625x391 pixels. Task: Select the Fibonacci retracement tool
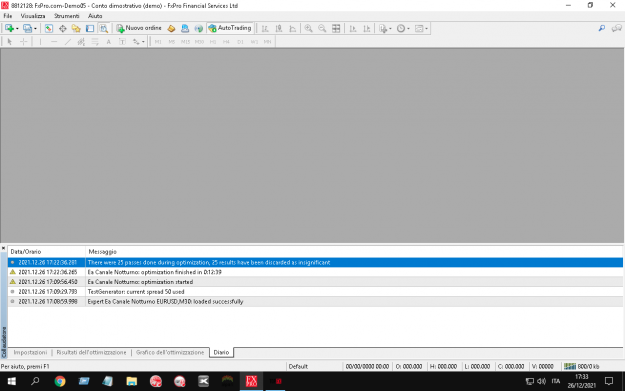pyautogui.click(x=95, y=41)
